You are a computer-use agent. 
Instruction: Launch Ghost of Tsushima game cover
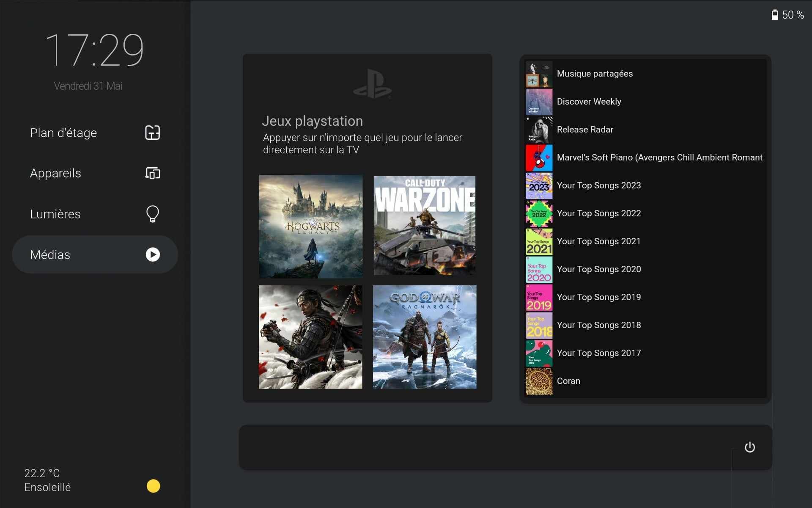tap(310, 337)
